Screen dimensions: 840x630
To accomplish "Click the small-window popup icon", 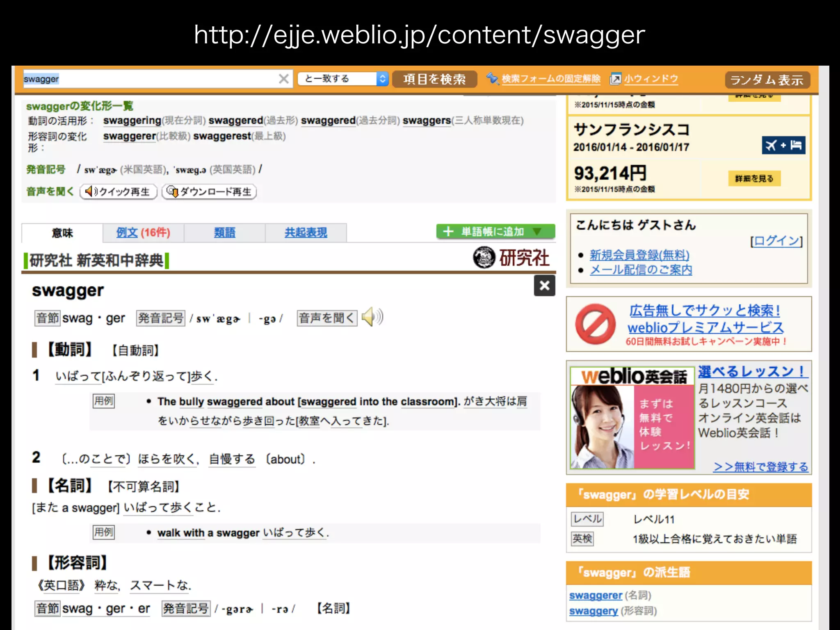I will tap(616, 79).
